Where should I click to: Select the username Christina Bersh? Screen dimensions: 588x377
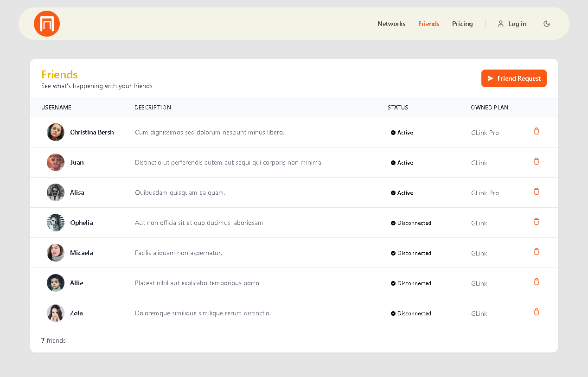tap(92, 132)
